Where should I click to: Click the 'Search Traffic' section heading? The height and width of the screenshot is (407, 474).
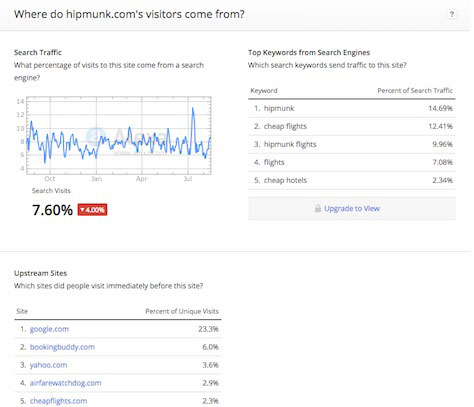tap(38, 52)
